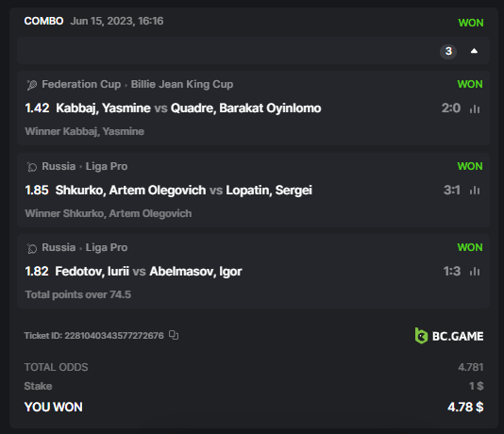This screenshot has width=504, height=434.
Task: Select the Fedotov, Iurii vs Abelmasov match title
Action: (148, 272)
